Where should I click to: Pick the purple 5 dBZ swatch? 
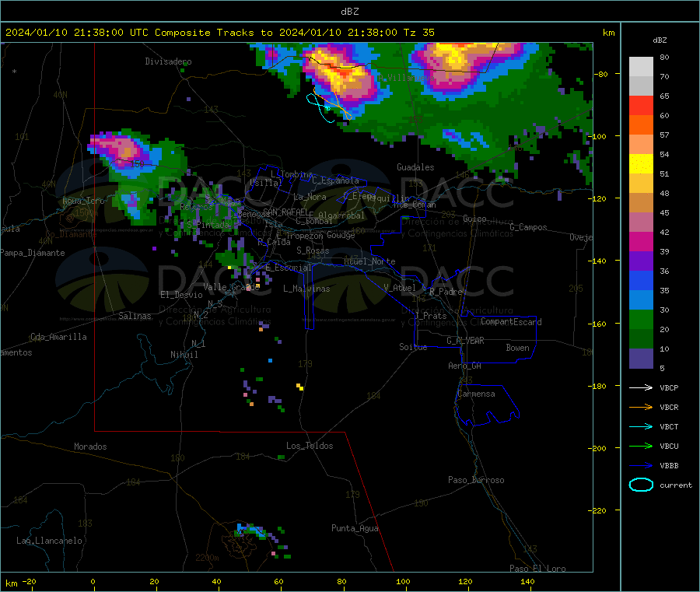pos(641,359)
